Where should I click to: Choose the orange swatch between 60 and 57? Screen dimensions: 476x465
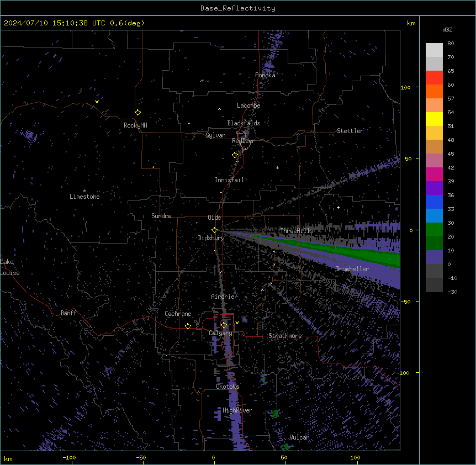[434, 91]
